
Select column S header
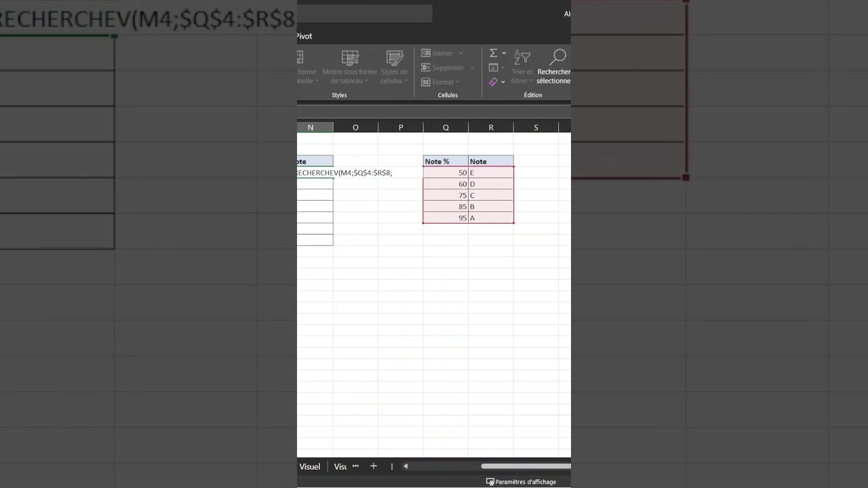point(536,127)
